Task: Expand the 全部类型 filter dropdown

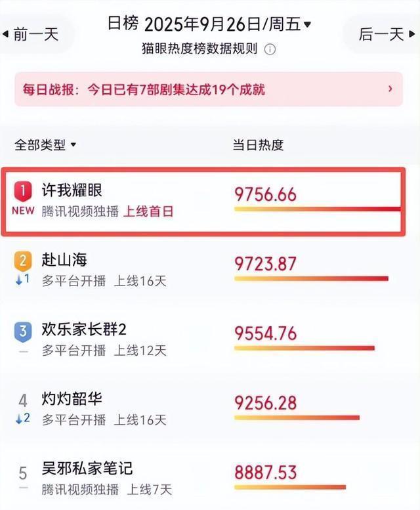Action: [45, 145]
